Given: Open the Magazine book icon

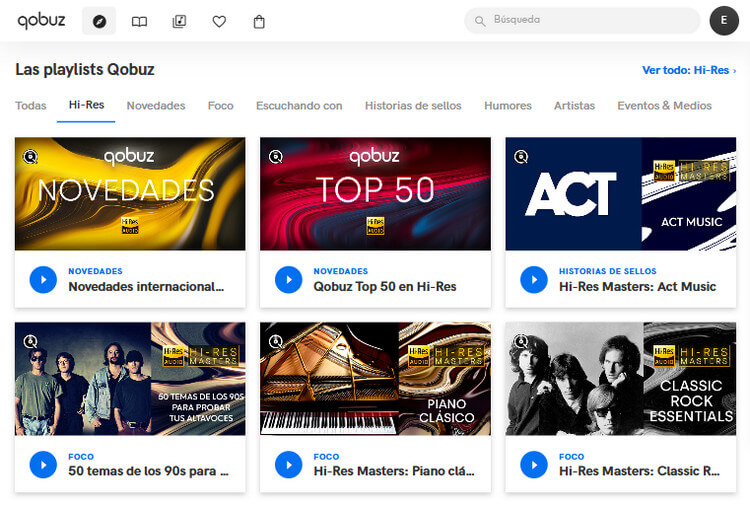Looking at the screenshot, I should [x=139, y=22].
